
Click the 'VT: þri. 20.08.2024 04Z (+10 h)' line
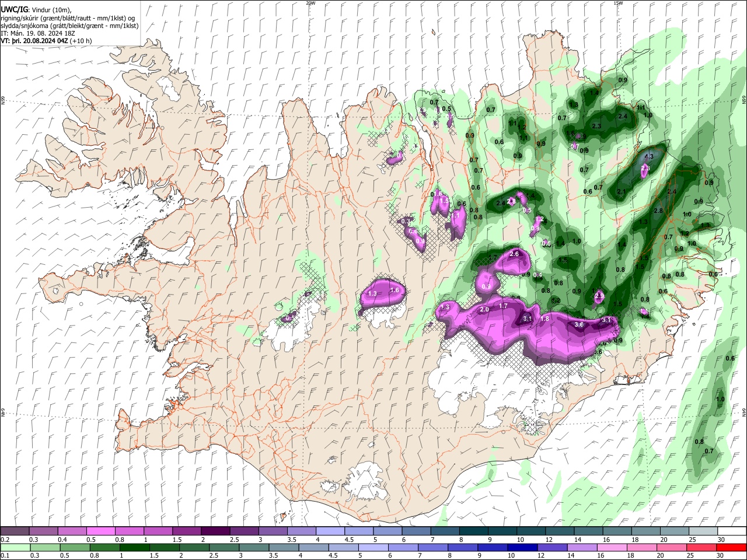pos(47,41)
